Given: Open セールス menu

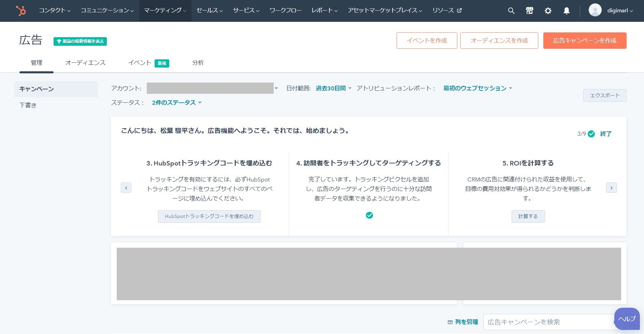Looking at the screenshot, I should click(210, 11).
